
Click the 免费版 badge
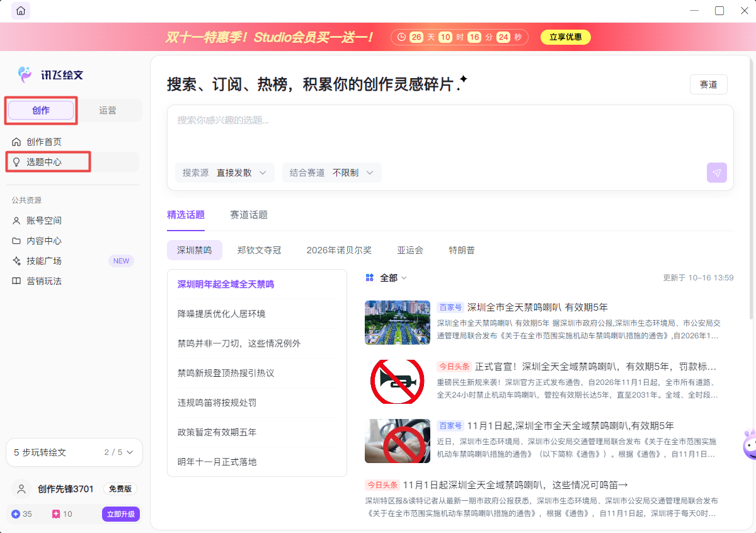pyautogui.click(x=120, y=489)
